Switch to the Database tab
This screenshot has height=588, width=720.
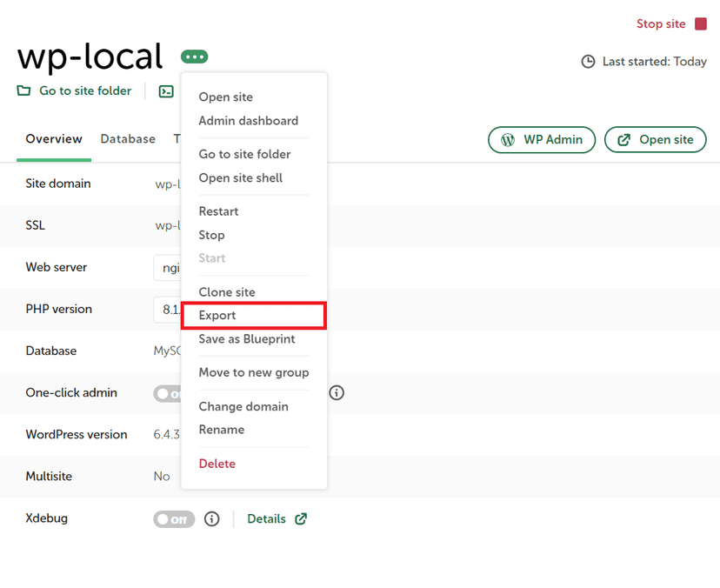[127, 139]
